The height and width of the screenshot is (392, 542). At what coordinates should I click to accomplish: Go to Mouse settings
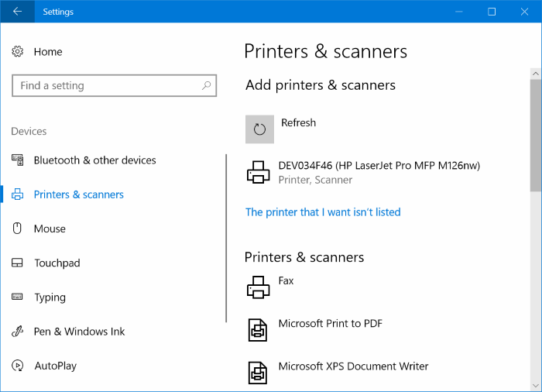[x=50, y=229]
